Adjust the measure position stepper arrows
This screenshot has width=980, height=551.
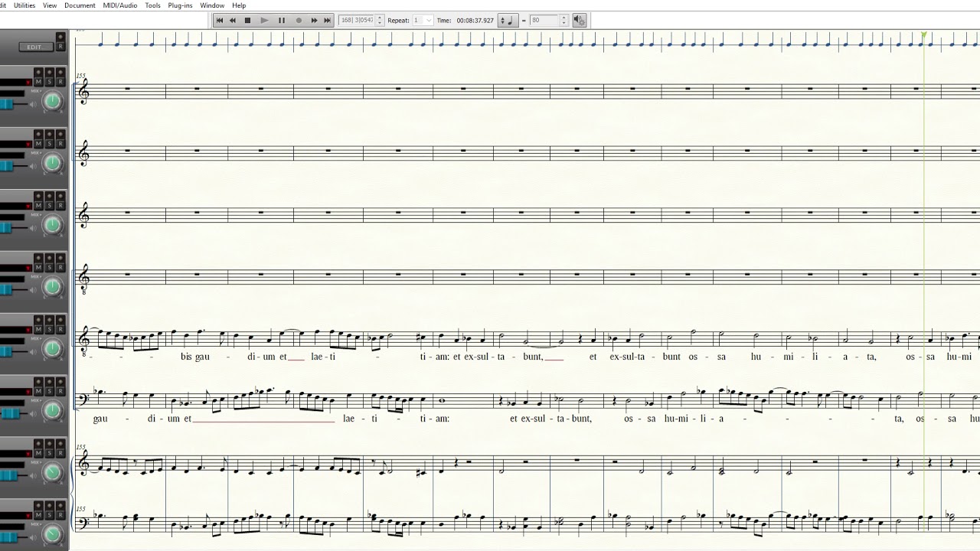[x=380, y=21]
